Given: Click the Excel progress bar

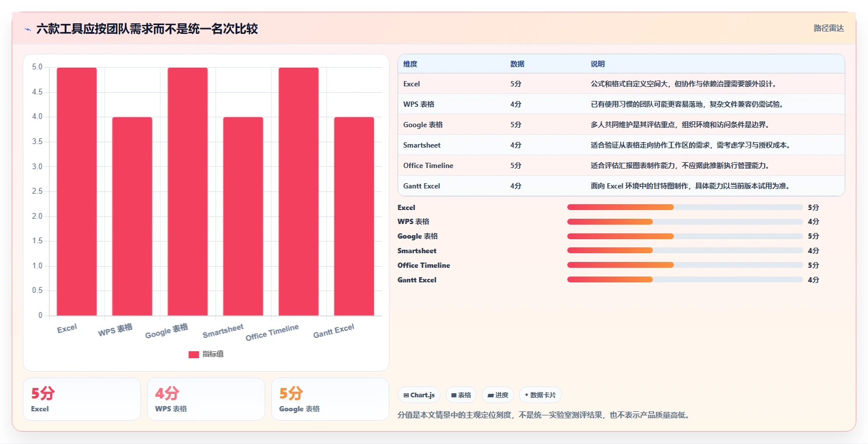Looking at the screenshot, I should pyautogui.click(x=685, y=207).
